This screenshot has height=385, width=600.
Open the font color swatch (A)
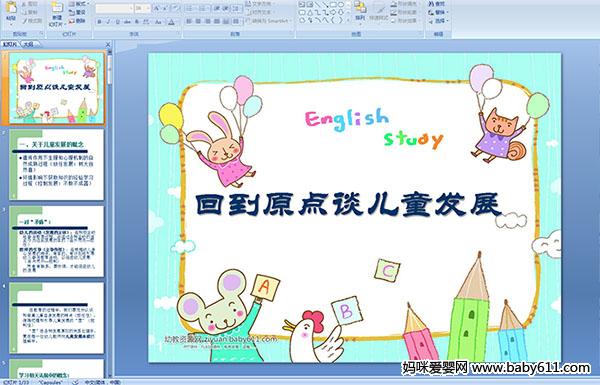[x=171, y=22]
